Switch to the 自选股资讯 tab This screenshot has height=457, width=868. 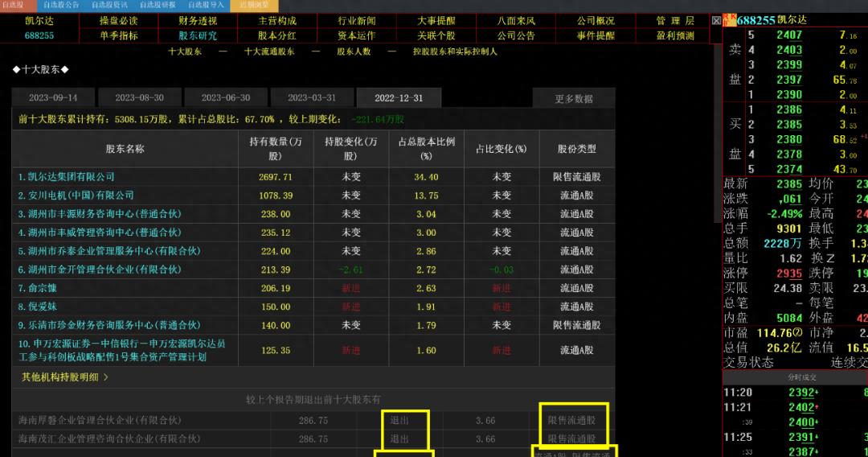click(x=109, y=5)
